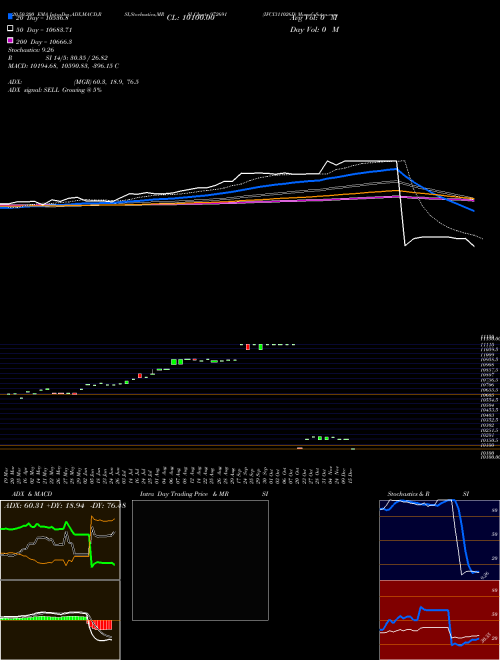The height and width of the screenshot is (660, 500).
Task: Click the 'Stochastics & R SI' panel title
Action: coord(428,494)
